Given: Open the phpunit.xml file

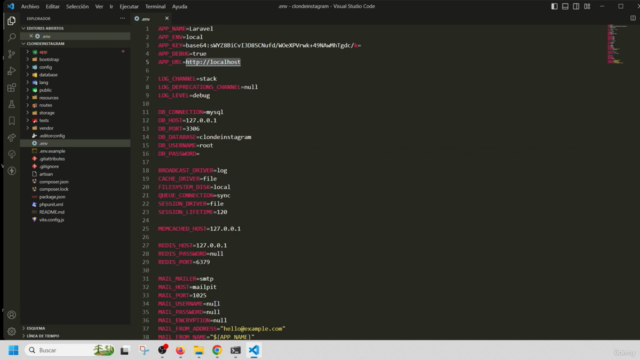Looking at the screenshot, I should [51, 204].
